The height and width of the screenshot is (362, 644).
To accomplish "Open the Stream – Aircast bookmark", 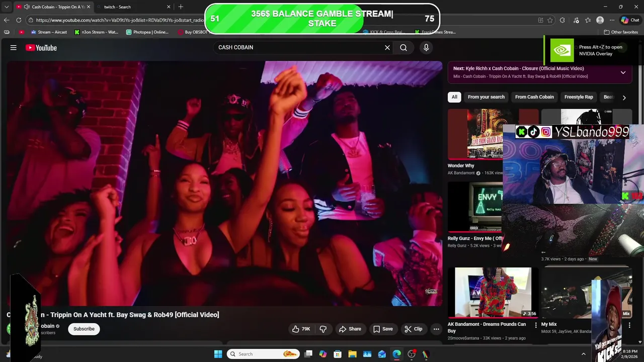I will [49, 32].
